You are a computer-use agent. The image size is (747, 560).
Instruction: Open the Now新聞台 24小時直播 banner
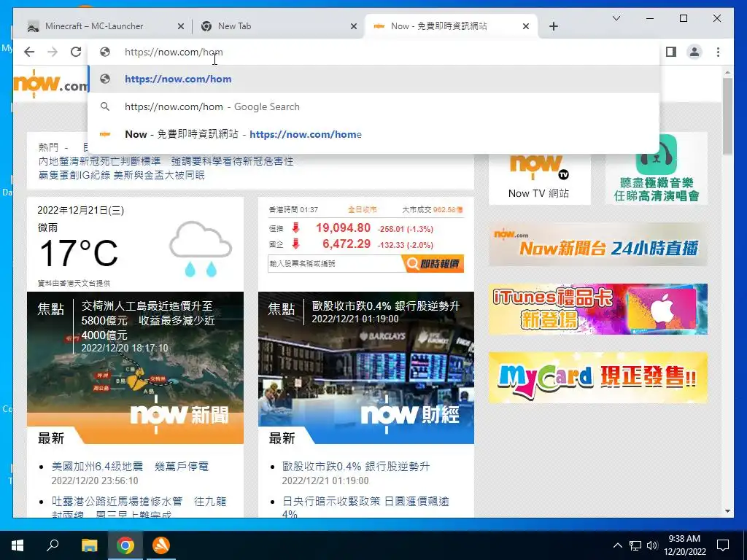[598, 245]
